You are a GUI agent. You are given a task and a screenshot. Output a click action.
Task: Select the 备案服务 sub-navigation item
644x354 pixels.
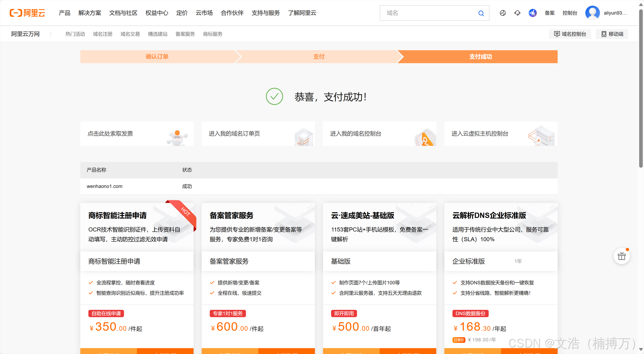pos(185,34)
